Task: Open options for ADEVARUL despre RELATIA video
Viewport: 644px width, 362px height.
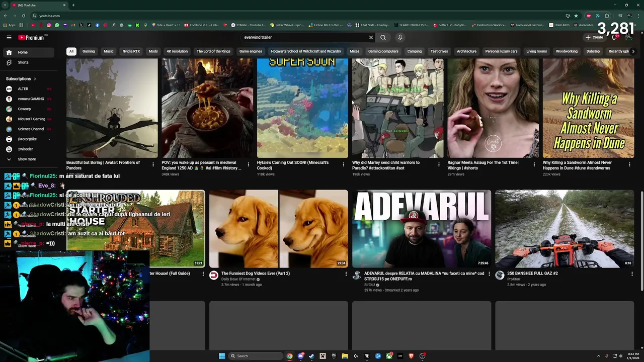Action: [x=489, y=274]
